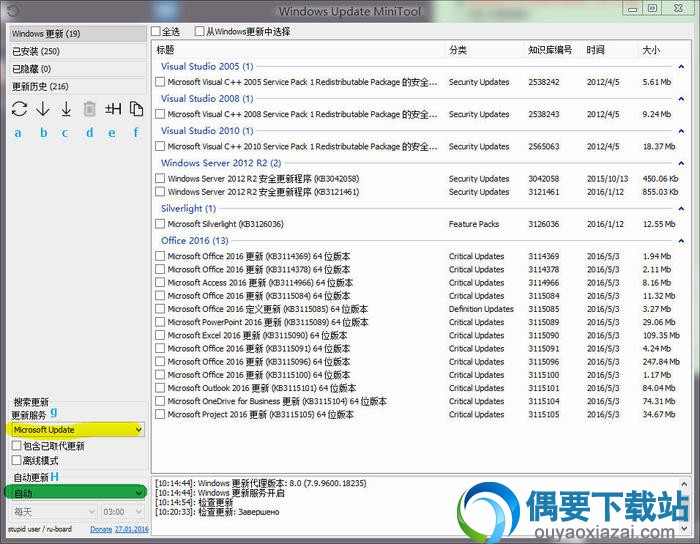Check the 从Windows更新中选择 checkbox
The height and width of the screenshot is (544, 700).
(x=200, y=31)
